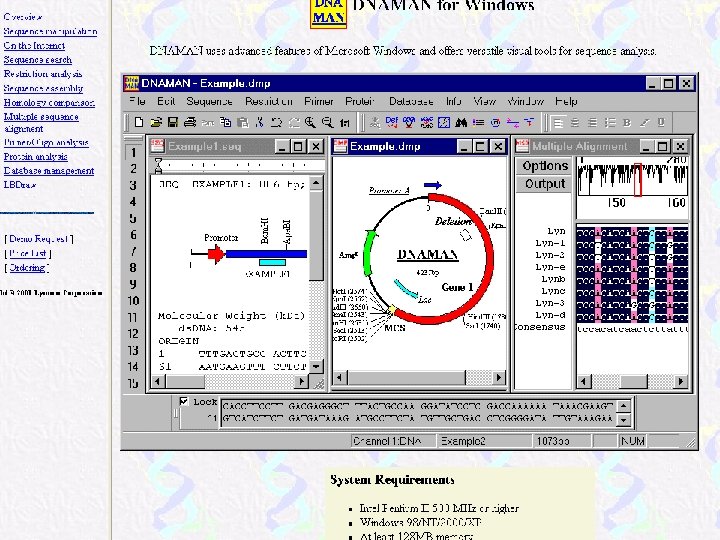Image resolution: width=720 pixels, height=540 pixels.
Task: Open the Database menu
Action: (x=411, y=101)
